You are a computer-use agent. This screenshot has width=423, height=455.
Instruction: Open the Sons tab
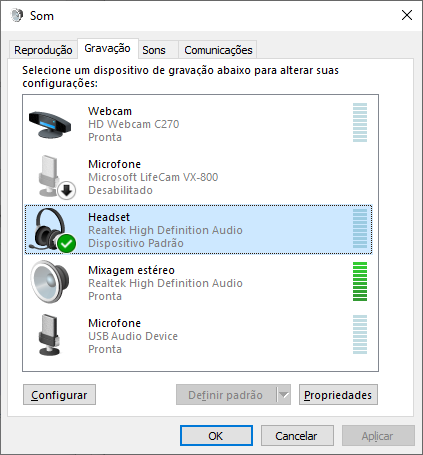click(154, 50)
